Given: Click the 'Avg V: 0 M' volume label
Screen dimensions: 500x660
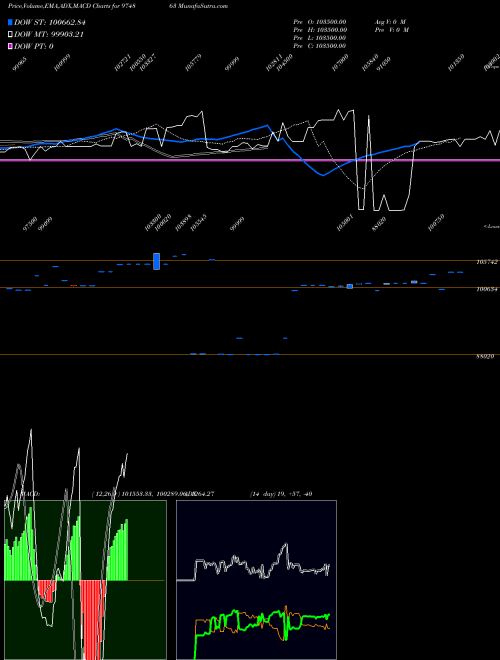Looking at the screenshot, I should click(x=390, y=21).
